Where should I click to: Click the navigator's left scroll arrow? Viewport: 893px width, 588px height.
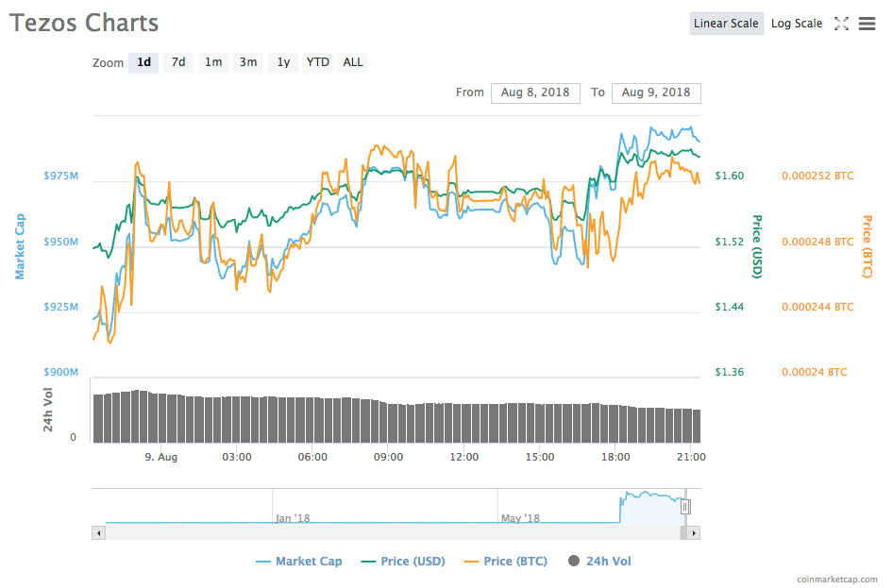tap(98, 531)
